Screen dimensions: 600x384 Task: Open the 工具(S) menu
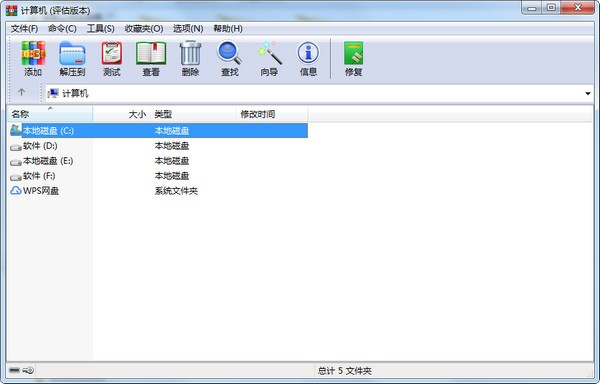(101, 29)
